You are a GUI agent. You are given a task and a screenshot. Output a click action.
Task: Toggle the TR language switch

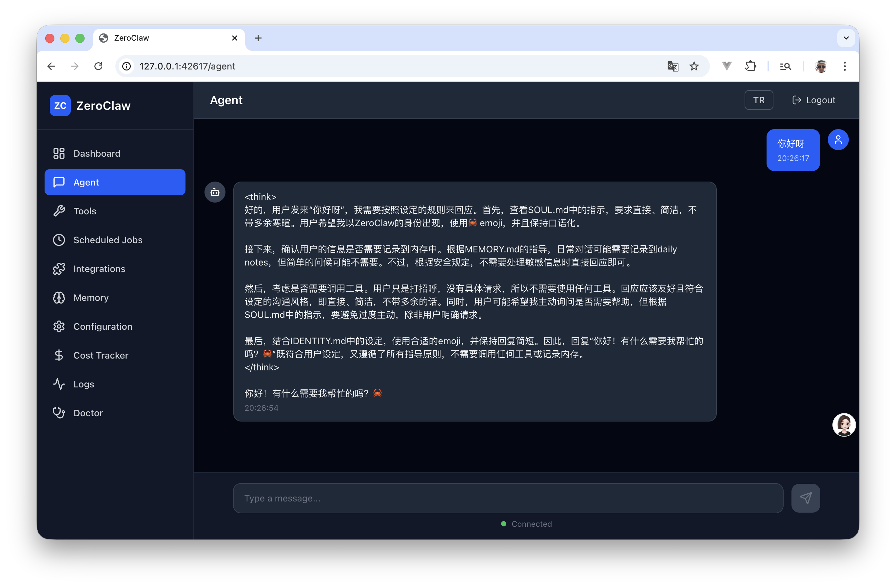[759, 100]
